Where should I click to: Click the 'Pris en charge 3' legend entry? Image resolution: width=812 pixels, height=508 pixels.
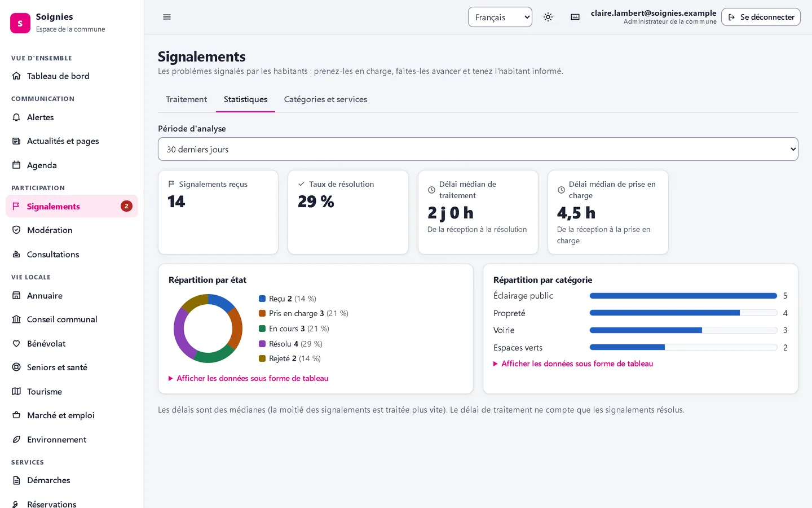[303, 313]
